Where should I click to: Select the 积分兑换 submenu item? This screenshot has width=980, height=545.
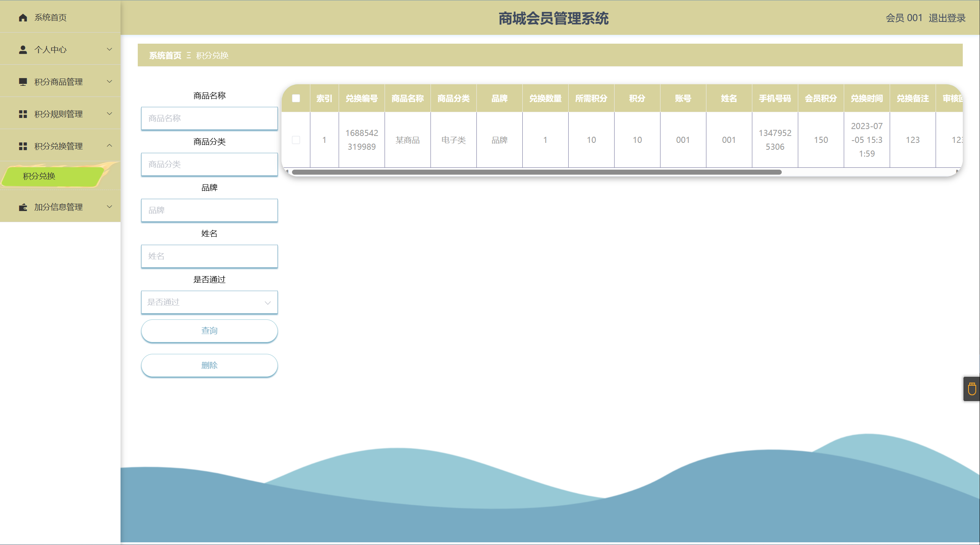tap(39, 176)
